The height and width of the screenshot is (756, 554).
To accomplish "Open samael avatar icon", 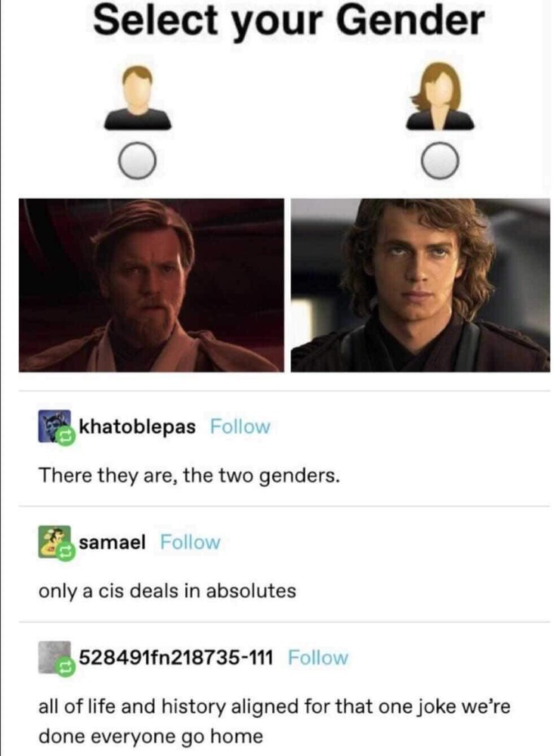I will (54, 542).
